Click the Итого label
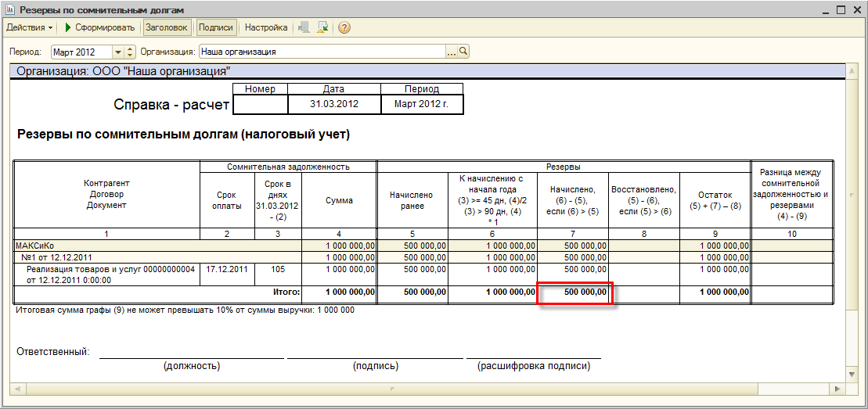The image size is (868, 409). pyautogui.click(x=286, y=292)
